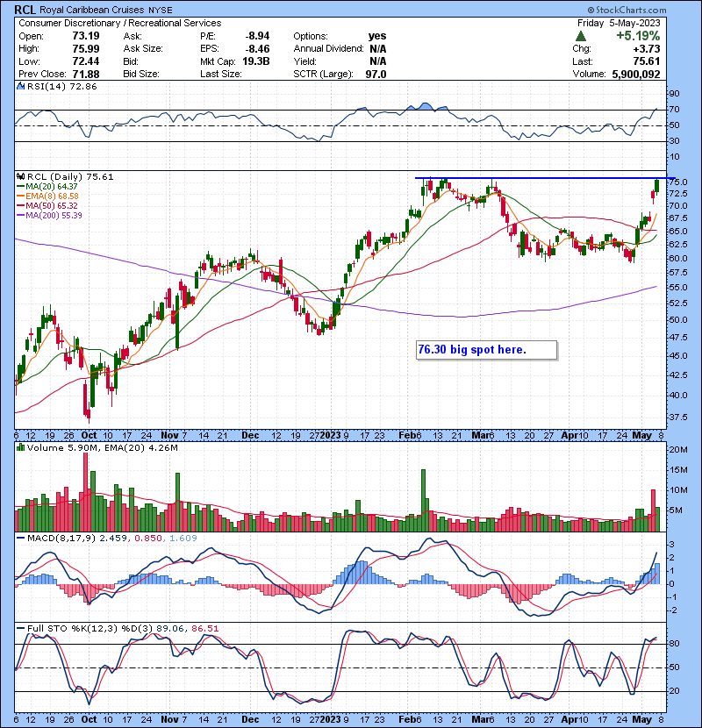
Task: Click the SCTR (Large) value 97.0
Action: [376, 74]
